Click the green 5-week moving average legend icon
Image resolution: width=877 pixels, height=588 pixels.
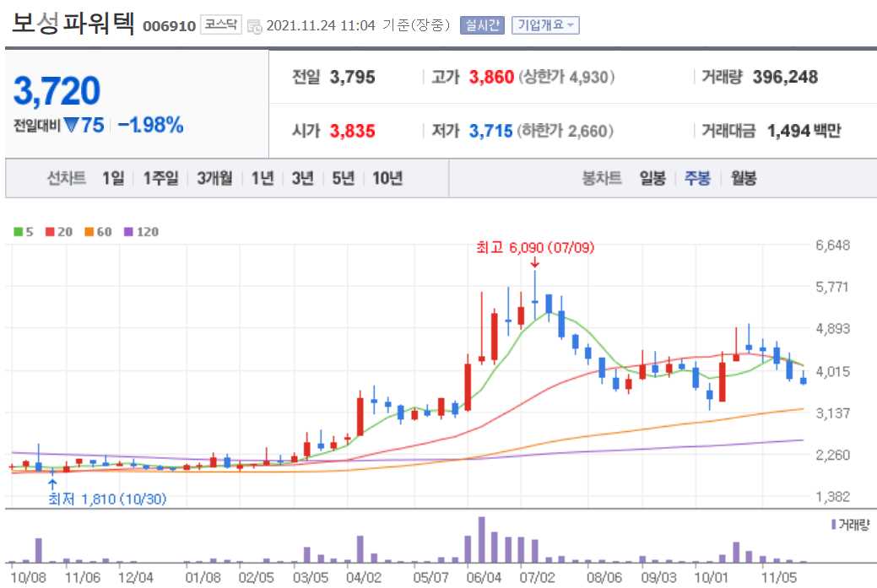click(17, 231)
